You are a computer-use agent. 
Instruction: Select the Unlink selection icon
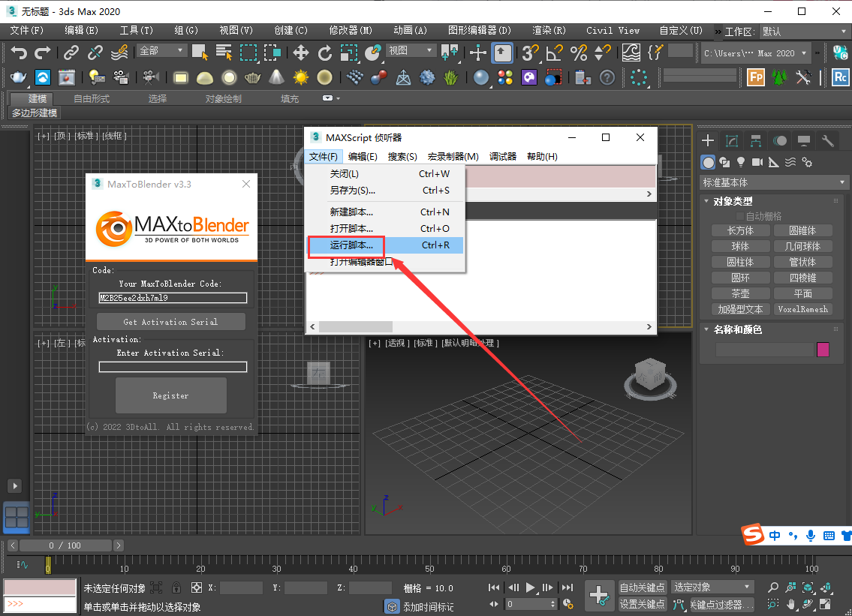pos(95,53)
